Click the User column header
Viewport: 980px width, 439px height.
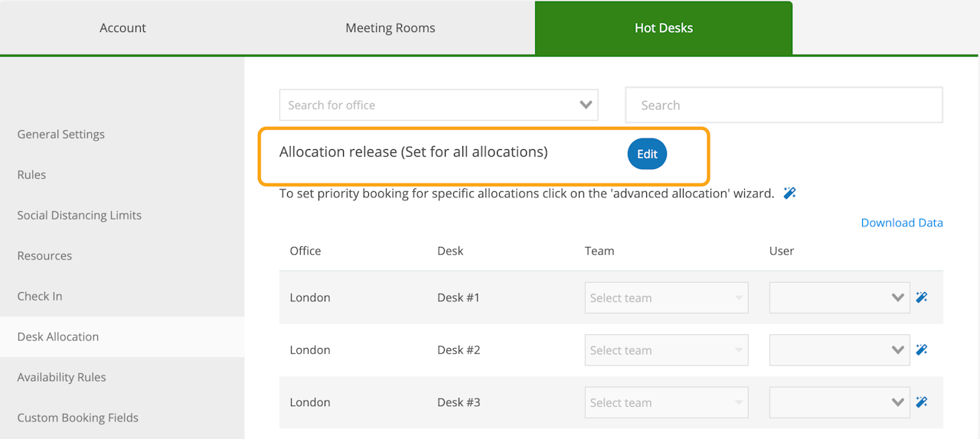pyautogui.click(x=782, y=251)
